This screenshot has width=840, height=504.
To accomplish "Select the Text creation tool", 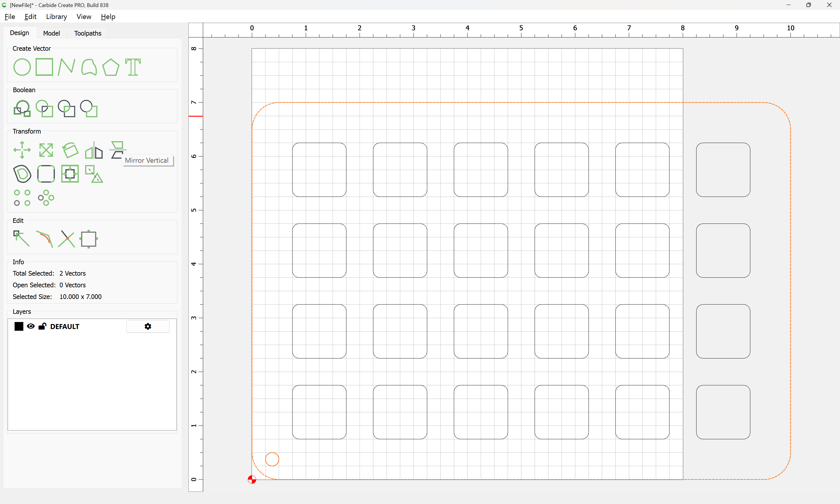I will pos(133,67).
